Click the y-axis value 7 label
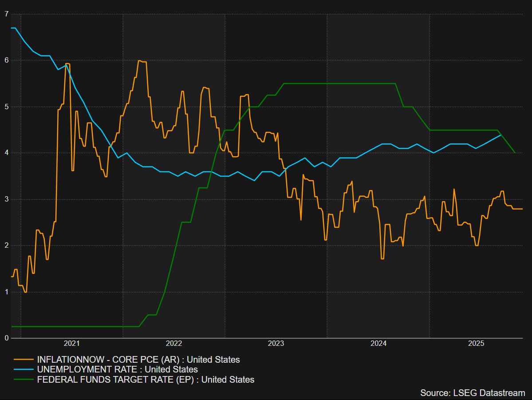 tap(6, 14)
